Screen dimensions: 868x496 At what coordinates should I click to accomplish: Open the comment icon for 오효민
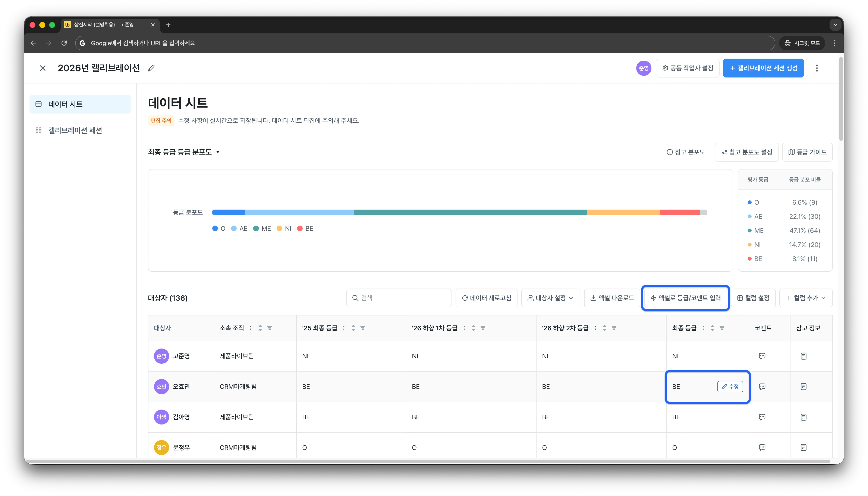(762, 387)
